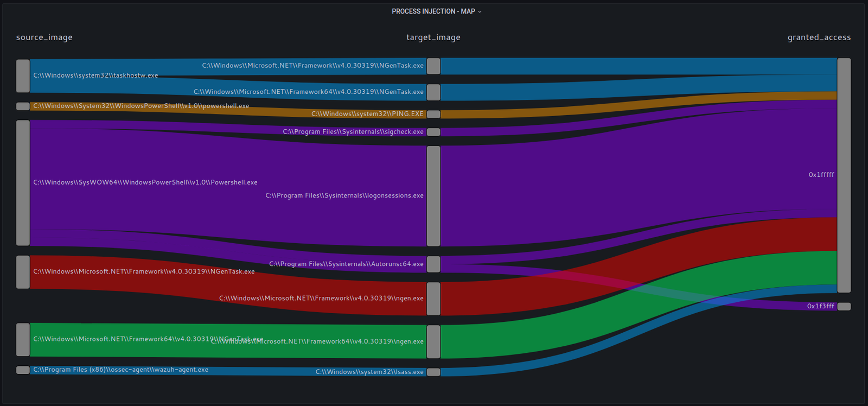The height and width of the screenshot is (406, 868).
Task: Click the Framework64 NGenTask.exe target node at top
Action: tap(433, 92)
